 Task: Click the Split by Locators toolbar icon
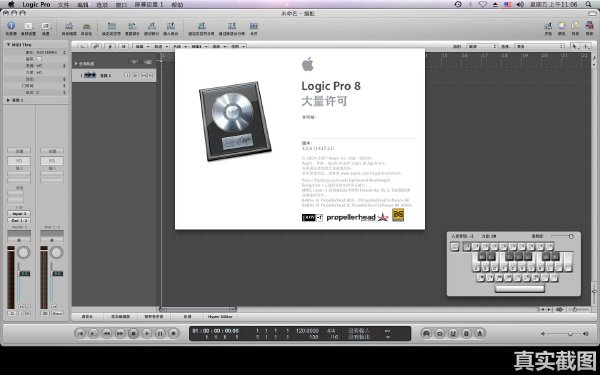201,26
